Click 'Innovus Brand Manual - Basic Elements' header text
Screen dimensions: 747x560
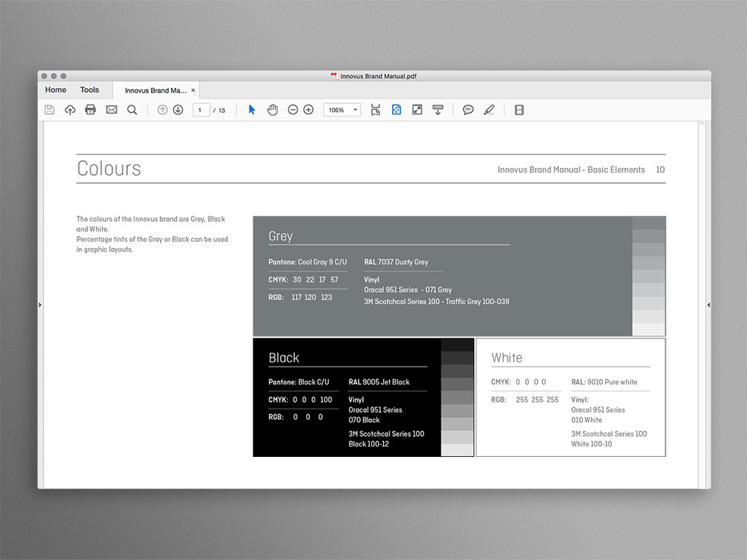pos(571,169)
